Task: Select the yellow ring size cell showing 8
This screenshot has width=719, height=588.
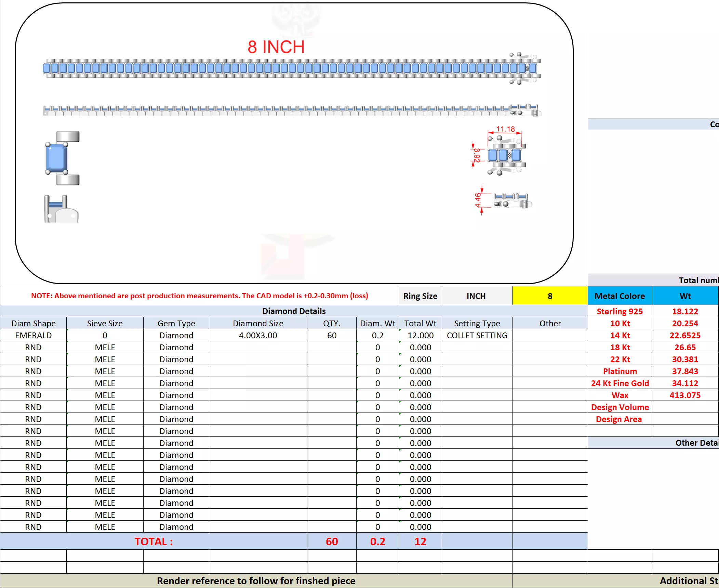Action: pyautogui.click(x=549, y=296)
